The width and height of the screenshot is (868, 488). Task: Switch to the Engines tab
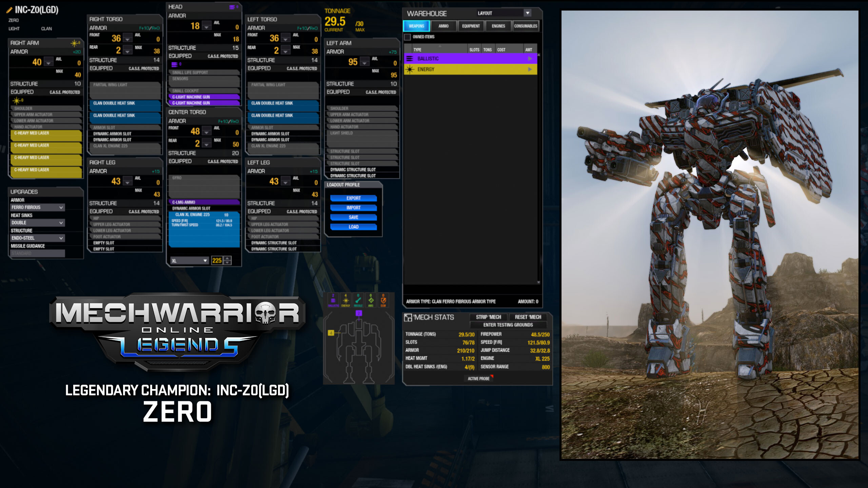tap(498, 26)
